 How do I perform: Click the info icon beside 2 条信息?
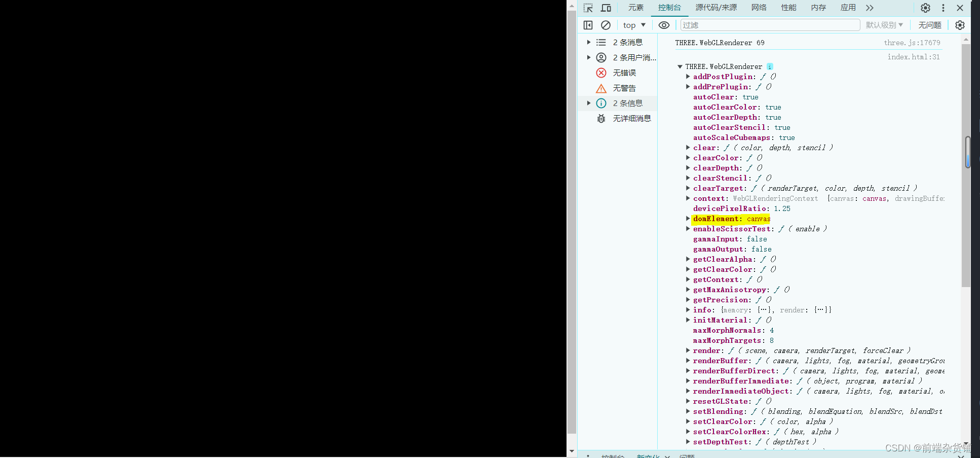601,103
